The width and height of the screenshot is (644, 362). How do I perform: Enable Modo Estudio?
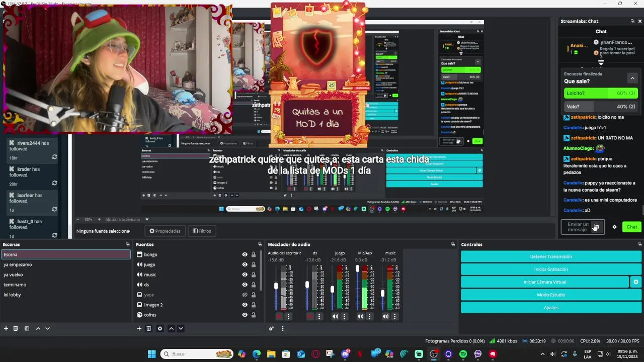551,295
